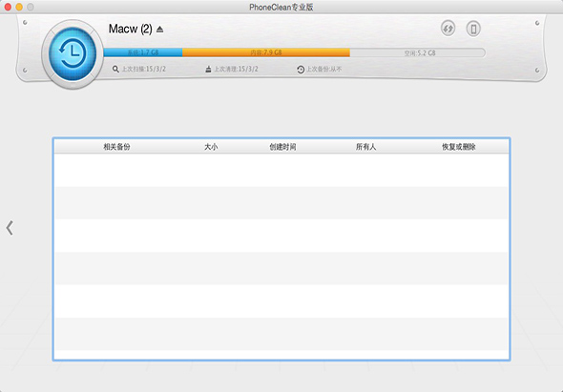Click the orange 内容 7.9 GB storage segment

(x=266, y=52)
